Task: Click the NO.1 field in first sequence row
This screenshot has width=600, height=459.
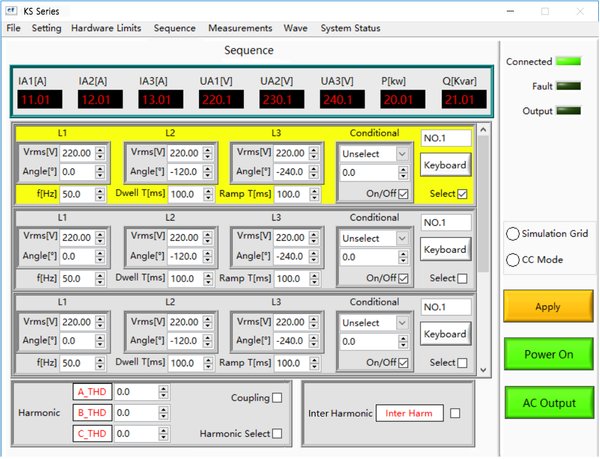Action: tap(446, 138)
